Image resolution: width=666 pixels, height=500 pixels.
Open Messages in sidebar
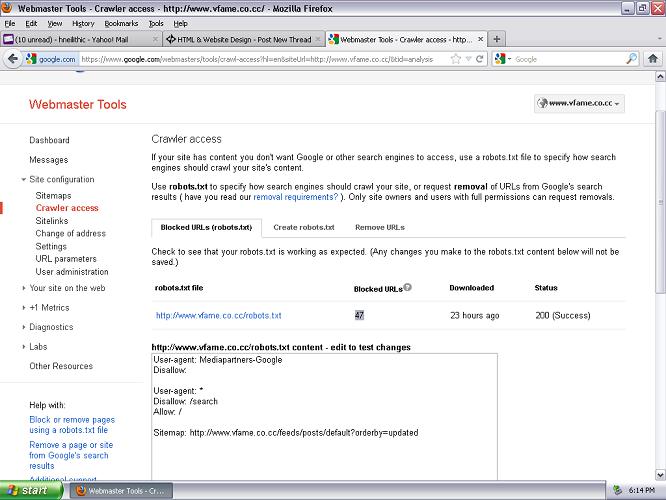click(x=48, y=160)
